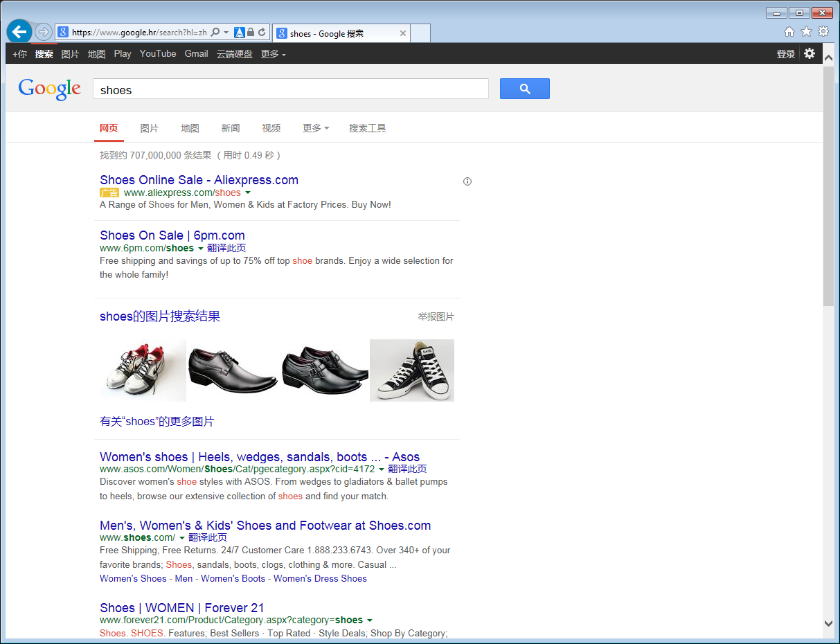
Task: Open the 'Men' sitelink under Shoes.com
Action: point(184,579)
